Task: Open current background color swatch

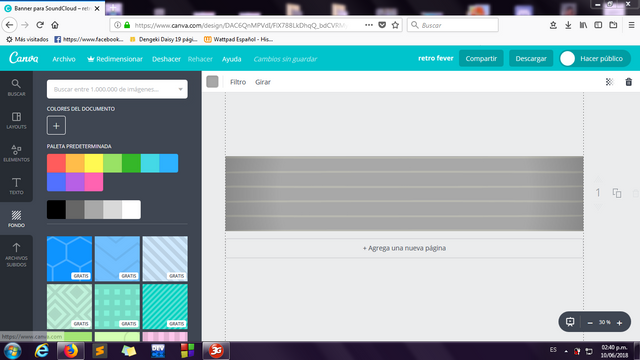Action: tap(212, 82)
